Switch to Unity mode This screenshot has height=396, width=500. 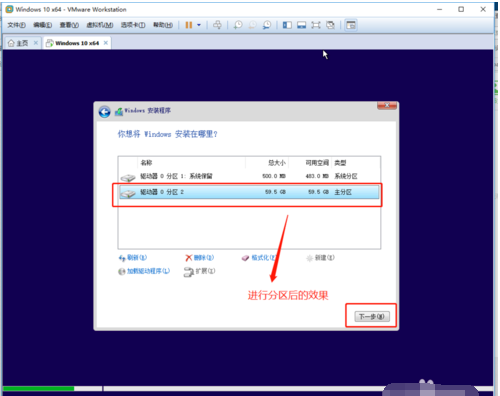[x=330, y=25]
